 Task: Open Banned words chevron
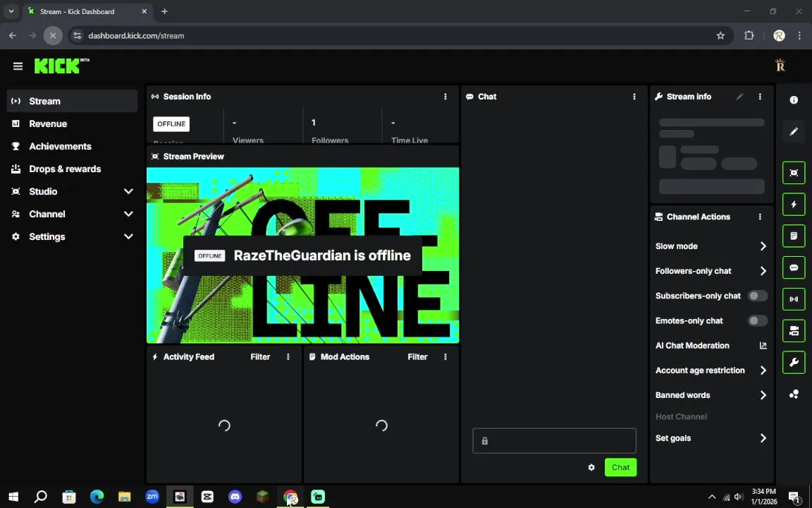tap(763, 396)
